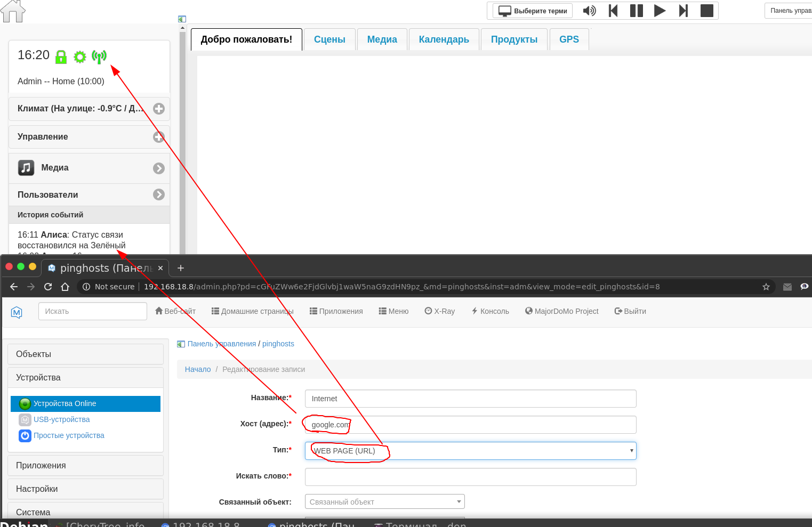
Task: Click the green padlock security icon
Action: (61, 56)
